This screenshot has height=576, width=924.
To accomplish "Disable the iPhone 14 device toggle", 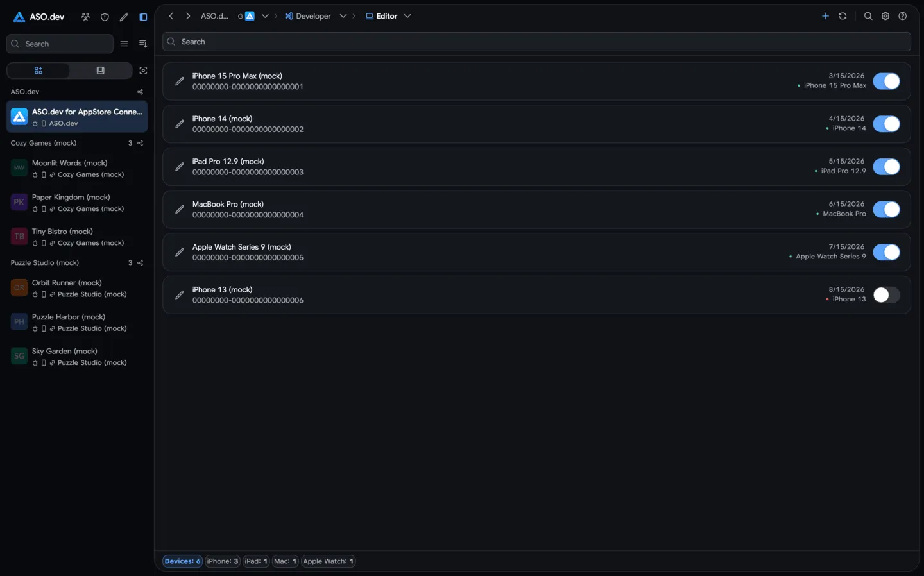I will 886,124.
